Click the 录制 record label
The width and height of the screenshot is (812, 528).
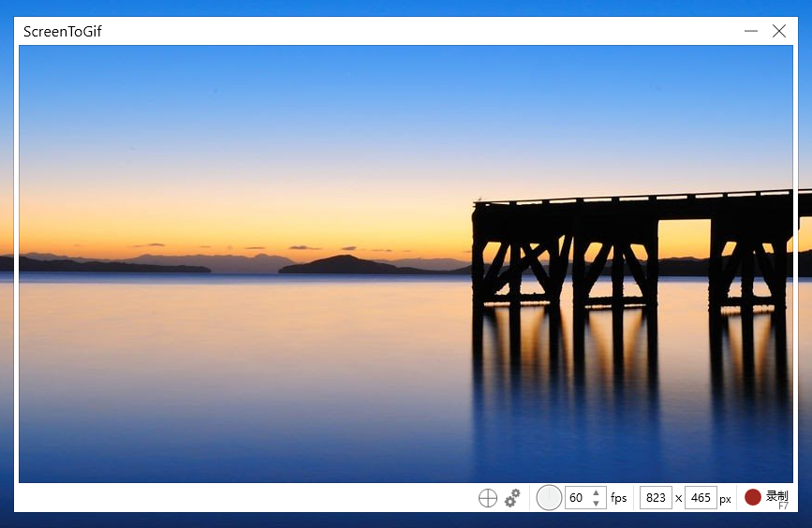click(x=776, y=496)
